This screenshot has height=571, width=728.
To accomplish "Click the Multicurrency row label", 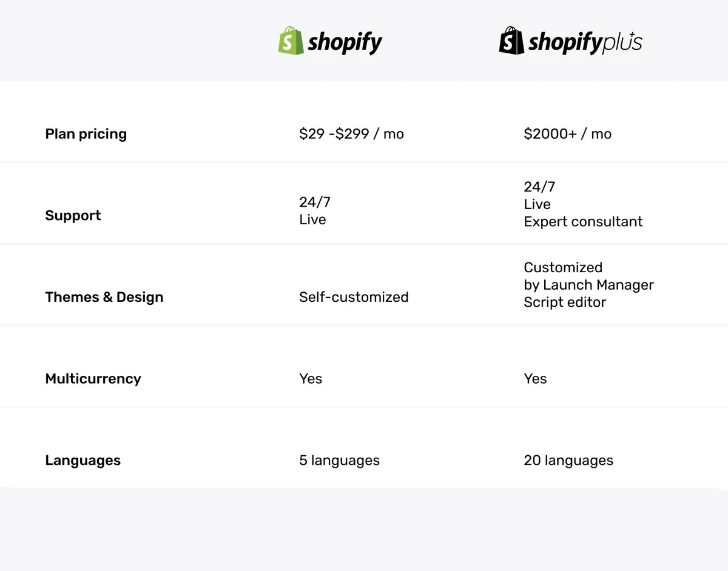I will (x=93, y=379).
